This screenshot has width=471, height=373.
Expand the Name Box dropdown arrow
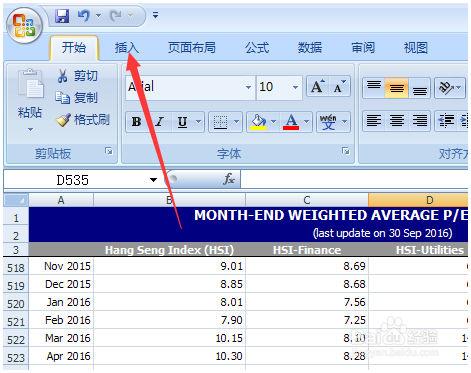click(x=153, y=180)
